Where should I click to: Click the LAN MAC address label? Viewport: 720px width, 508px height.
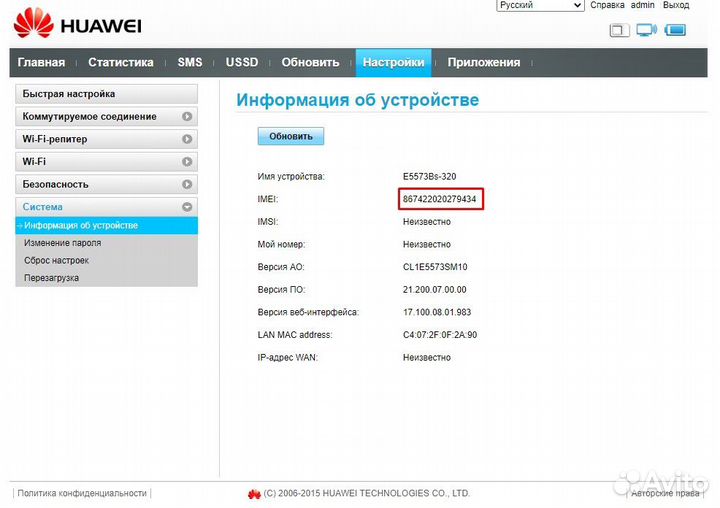point(295,335)
